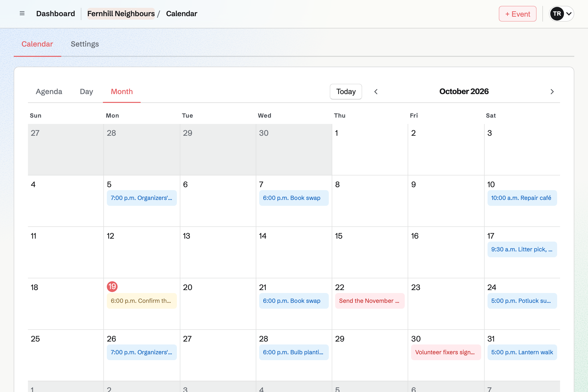Switch to Agenda view
This screenshot has width=588, height=392.
click(x=49, y=92)
